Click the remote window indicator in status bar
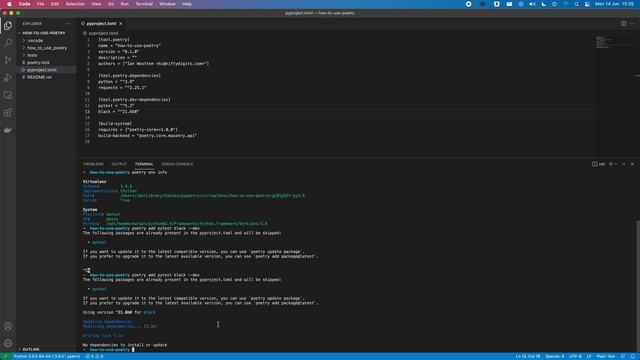Image resolution: width=640 pixels, height=360 pixels. 5,356
